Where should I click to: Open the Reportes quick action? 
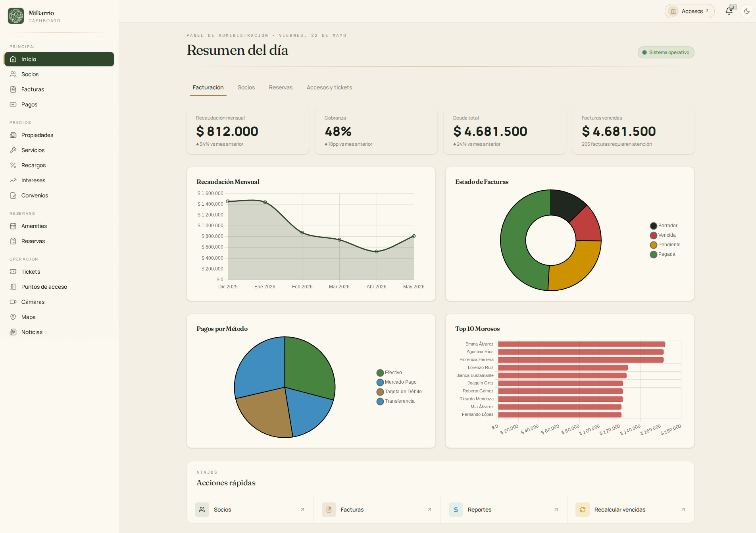point(504,510)
